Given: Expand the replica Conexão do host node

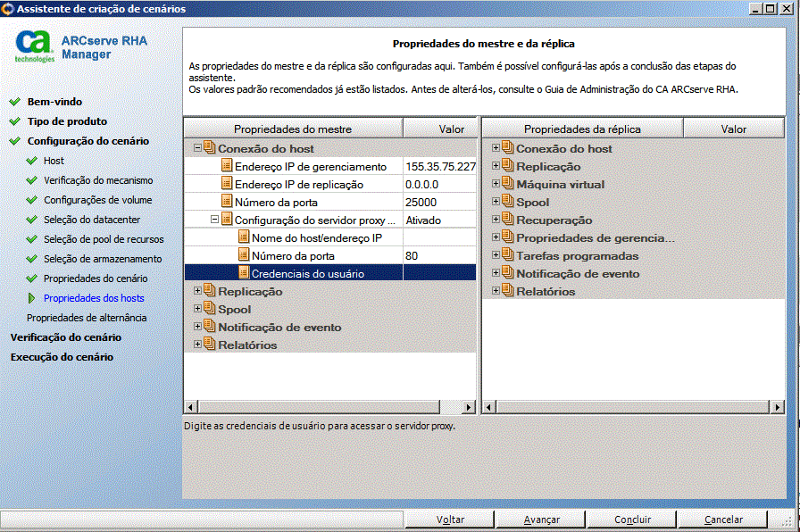Looking at the screenshot, I should pos(496,148).
